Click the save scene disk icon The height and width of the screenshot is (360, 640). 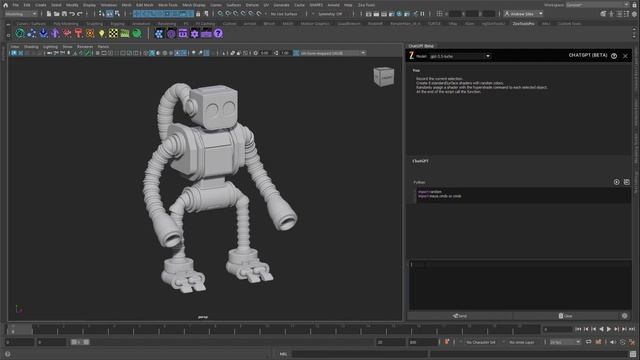coord(64,14)
